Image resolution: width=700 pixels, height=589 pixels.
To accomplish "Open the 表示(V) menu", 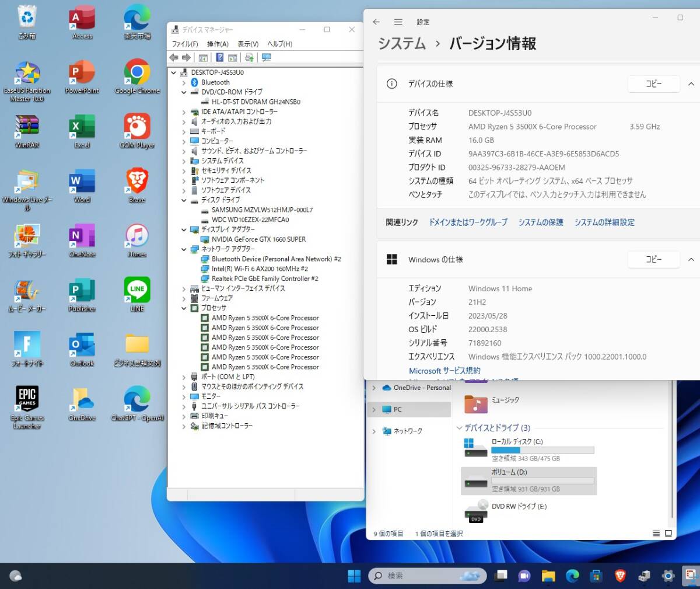I will 248,44.
